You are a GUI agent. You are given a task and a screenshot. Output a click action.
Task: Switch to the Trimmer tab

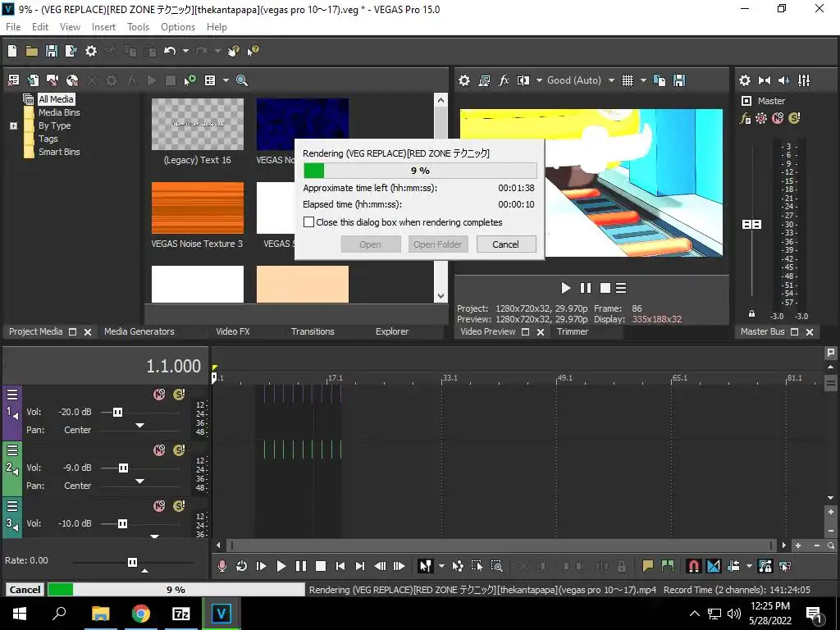click(x=572, y=331)
